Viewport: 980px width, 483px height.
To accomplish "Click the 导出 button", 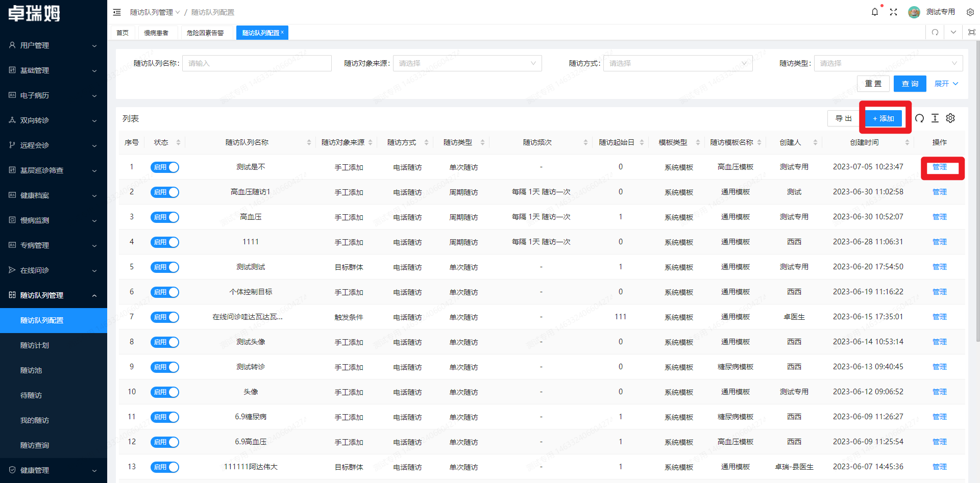I will point(844,118).
